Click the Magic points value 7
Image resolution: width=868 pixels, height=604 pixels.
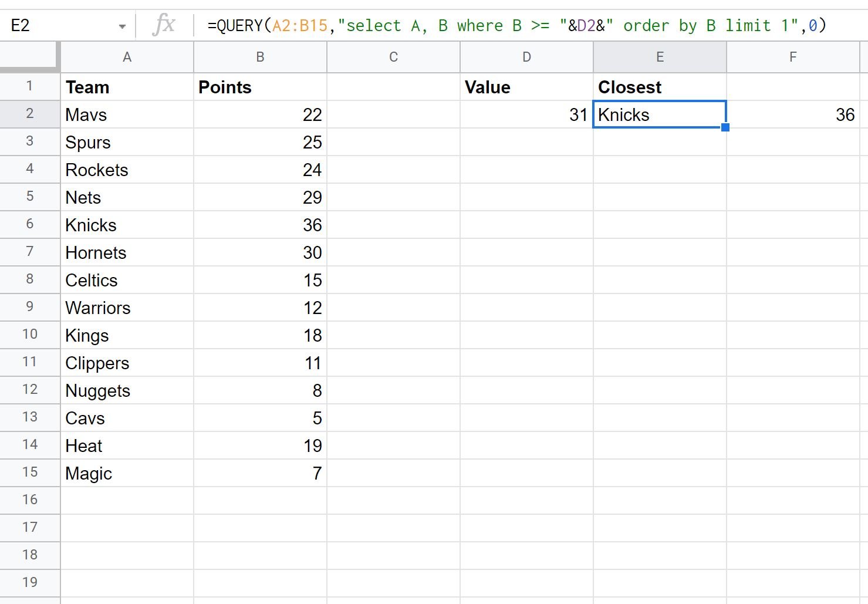click(260, 473)
